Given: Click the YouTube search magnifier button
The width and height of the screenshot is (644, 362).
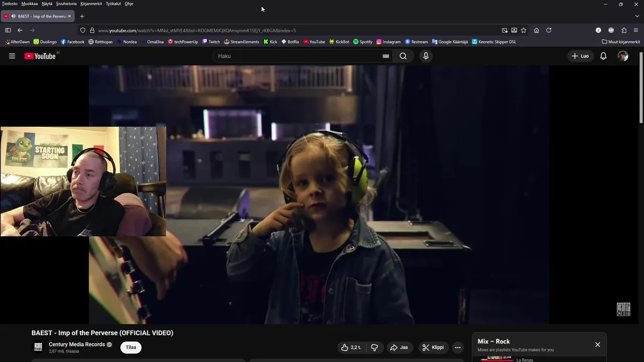Looking at the screenshot, I should [x=403, y=56].
